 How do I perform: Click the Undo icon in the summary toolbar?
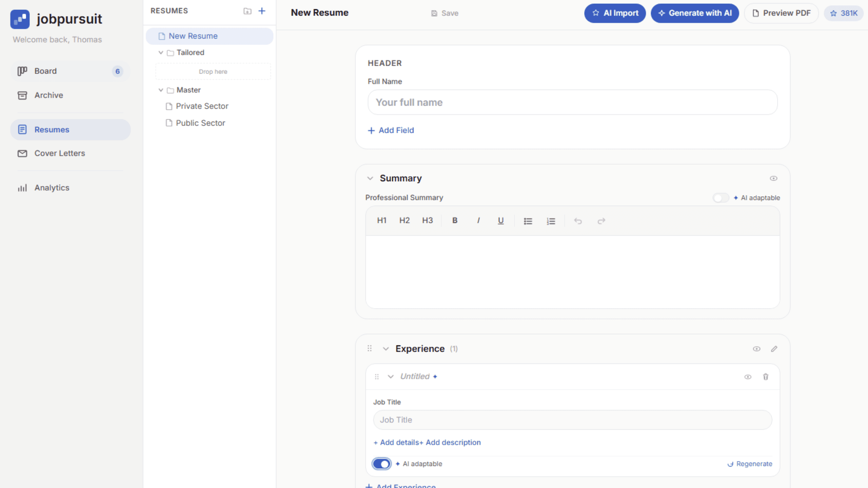578,221
